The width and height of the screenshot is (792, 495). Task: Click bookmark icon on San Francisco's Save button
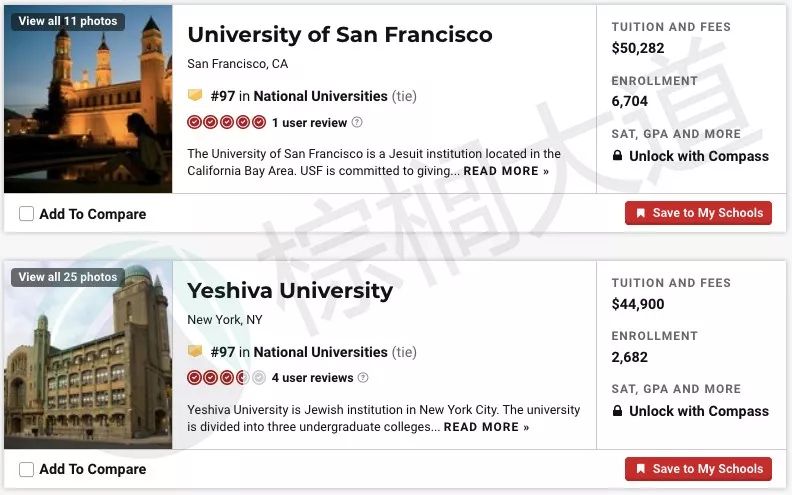point(640,213)
